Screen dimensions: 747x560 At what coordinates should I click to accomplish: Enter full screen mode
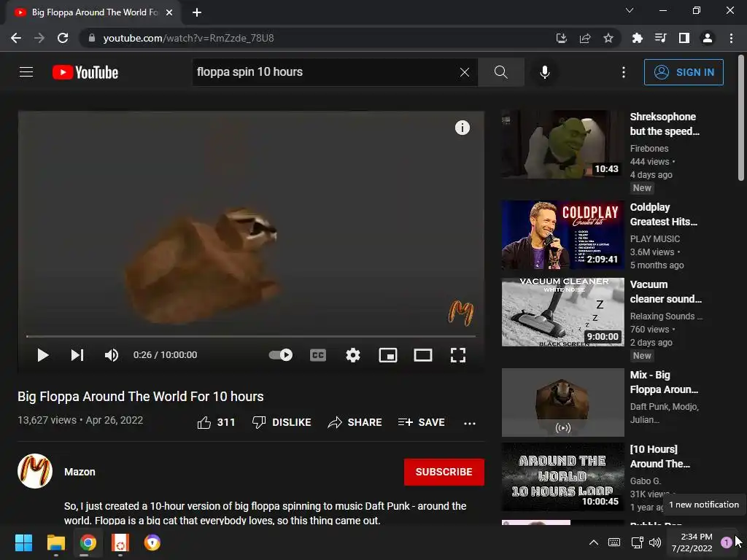458,355
